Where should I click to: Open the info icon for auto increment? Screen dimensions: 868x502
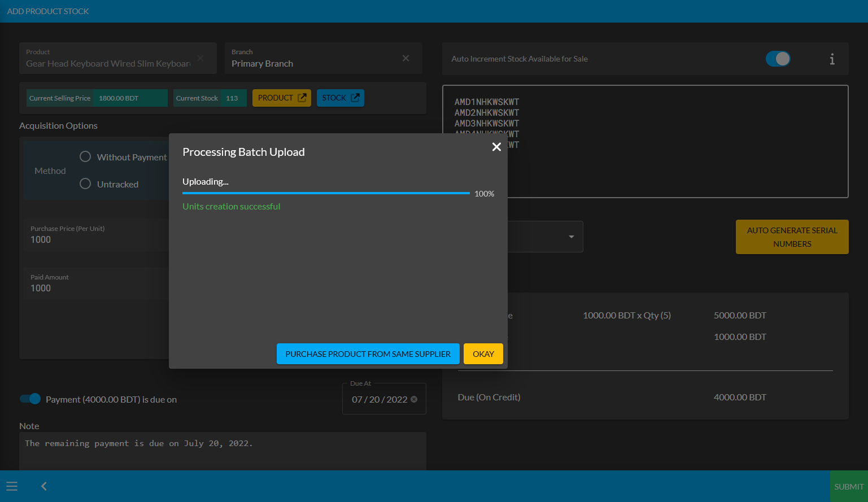click(832, 59)
